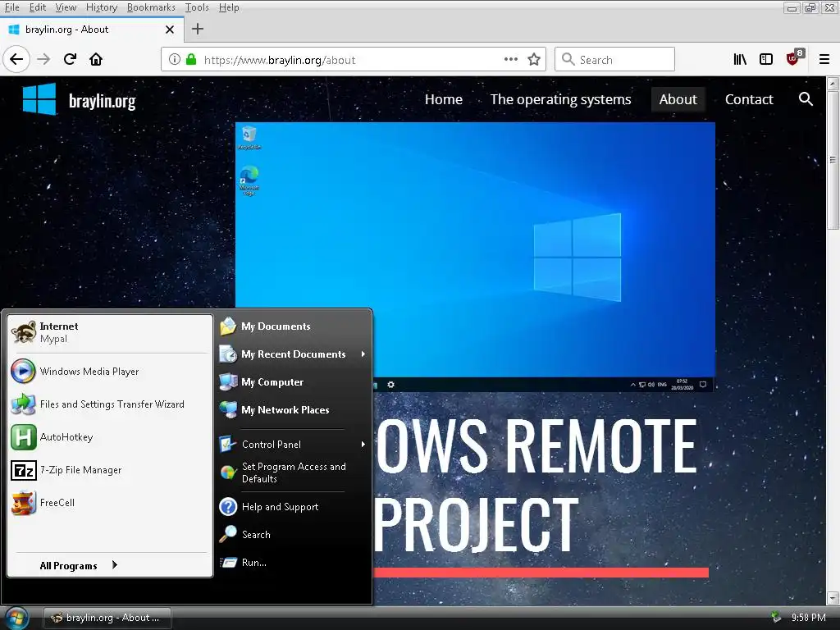Open the Library icon in toolbar
840x630 pixels.
[x=740, y=59]
